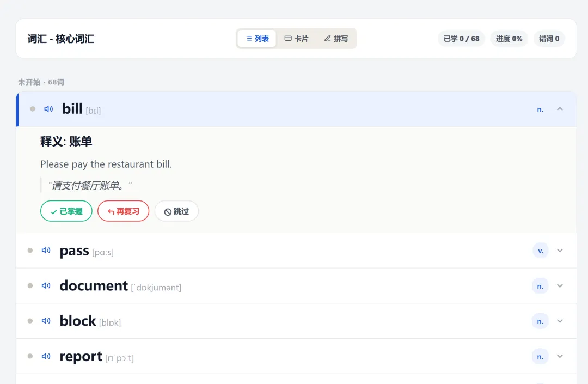Click the word report

[x=81, y=357]
